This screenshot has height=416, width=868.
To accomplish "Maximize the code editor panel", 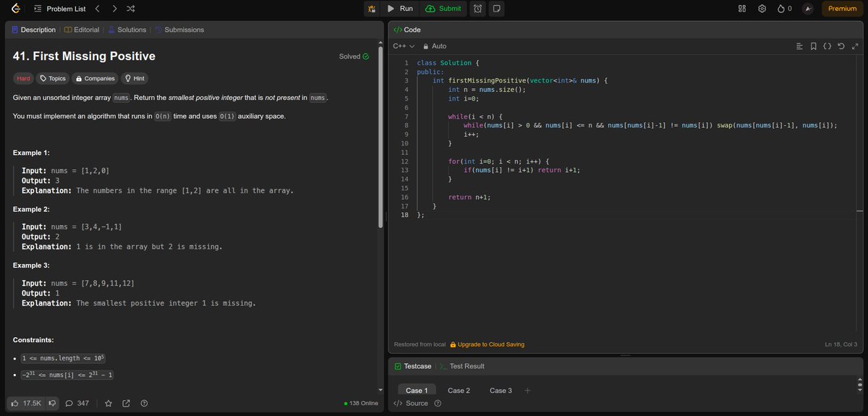I will [x=854, y=46].
